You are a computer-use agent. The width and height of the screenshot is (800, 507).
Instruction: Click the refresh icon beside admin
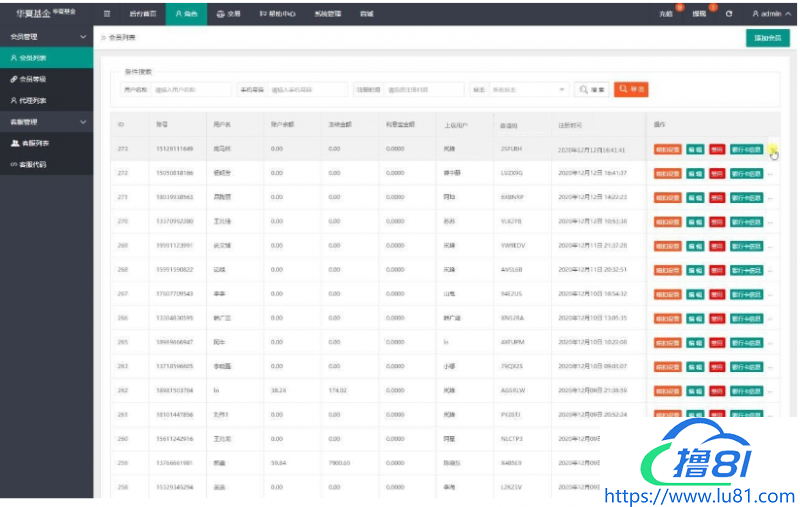click(x=729, y=14)
